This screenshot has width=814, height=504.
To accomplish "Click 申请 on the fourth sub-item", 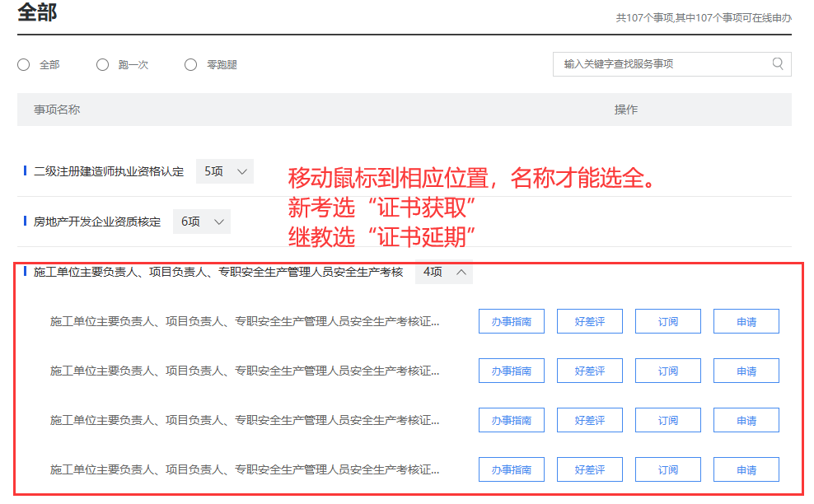I will click(746, 470).
